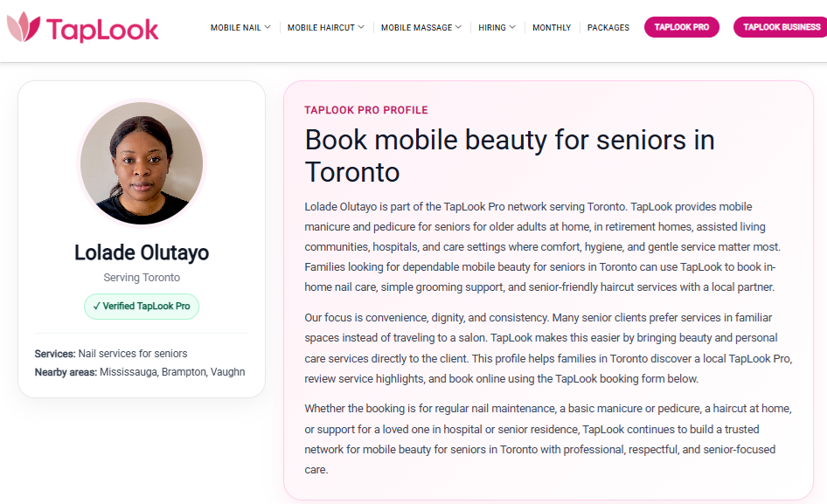
Task: Click the 'Nearby areas: Mississauga, Brampton, Vaughn' line
Action: point(140,372)
